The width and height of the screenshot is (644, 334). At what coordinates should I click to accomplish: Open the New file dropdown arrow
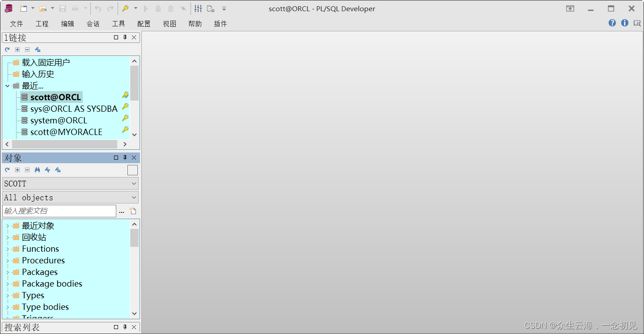click(x=33, y=8)
